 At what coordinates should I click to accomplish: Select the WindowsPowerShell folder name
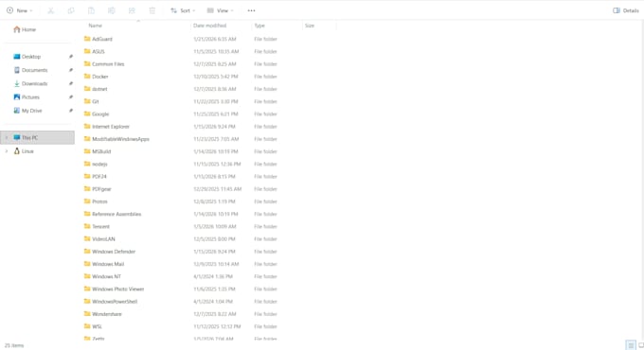[x=115, y=302]
